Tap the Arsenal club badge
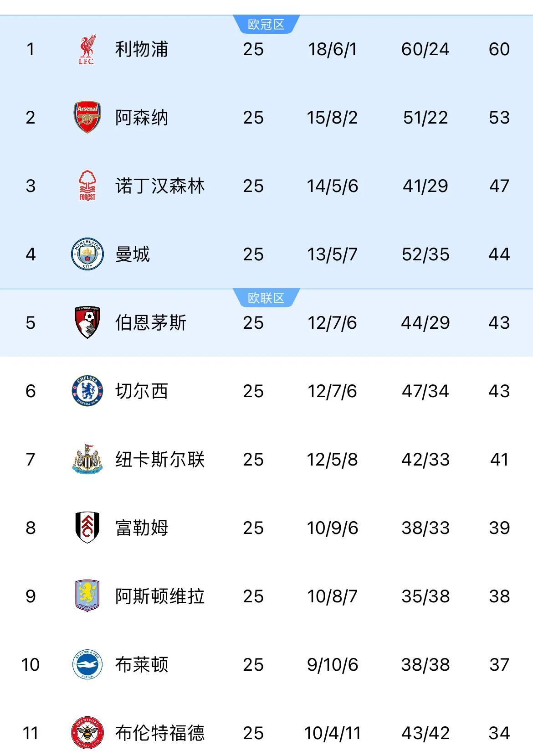The image size is (533, 756). pyautogui.click(x=87, y=117)
